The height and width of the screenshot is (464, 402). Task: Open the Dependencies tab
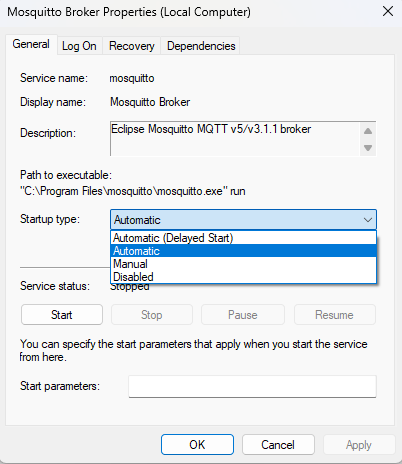tap(201, 46)
